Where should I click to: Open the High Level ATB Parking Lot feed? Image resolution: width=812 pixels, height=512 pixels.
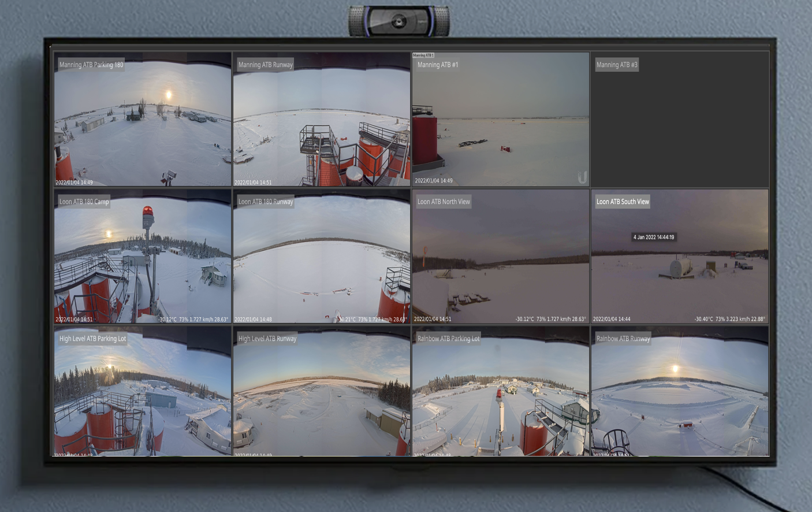143,391
